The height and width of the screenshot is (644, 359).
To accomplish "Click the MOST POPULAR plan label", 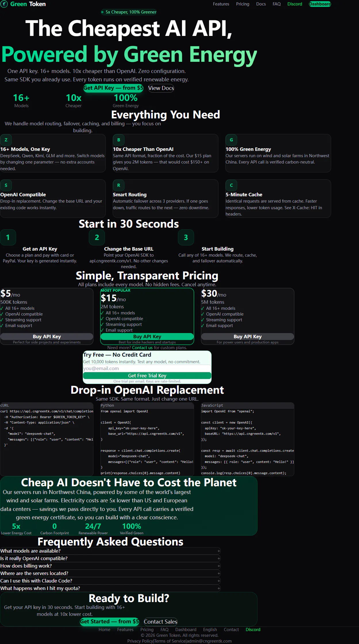I will coord(116,291).
